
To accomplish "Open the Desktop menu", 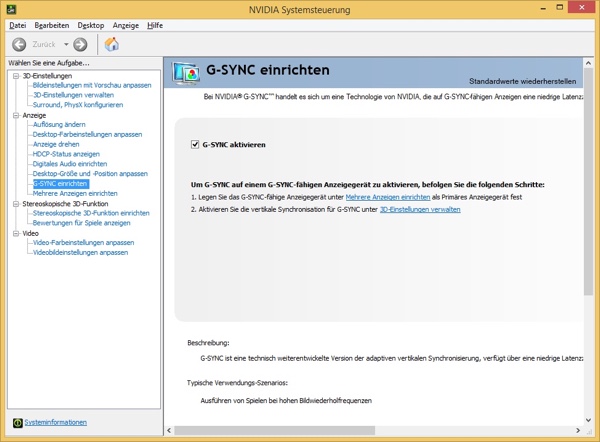I will coord(91,25).
